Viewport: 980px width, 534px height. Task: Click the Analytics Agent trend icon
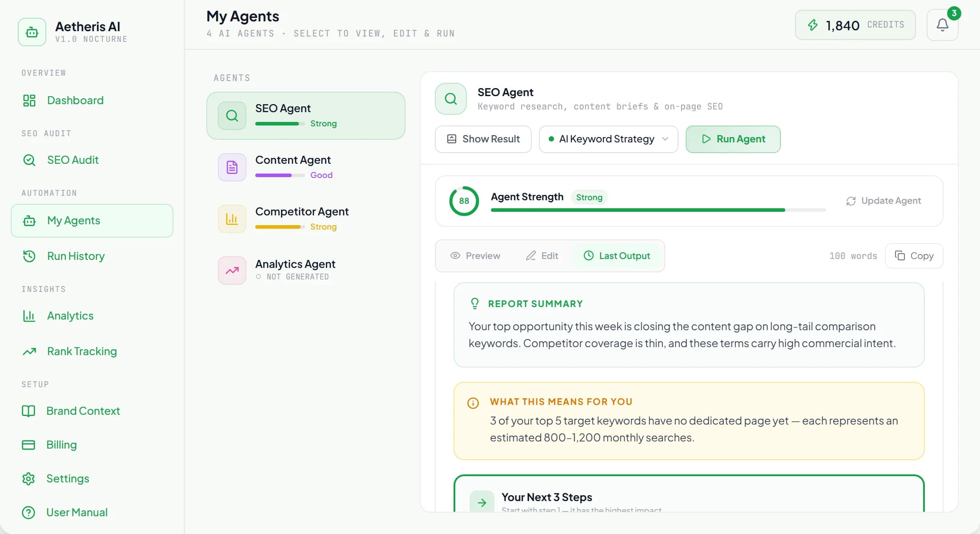coord(232,271)
